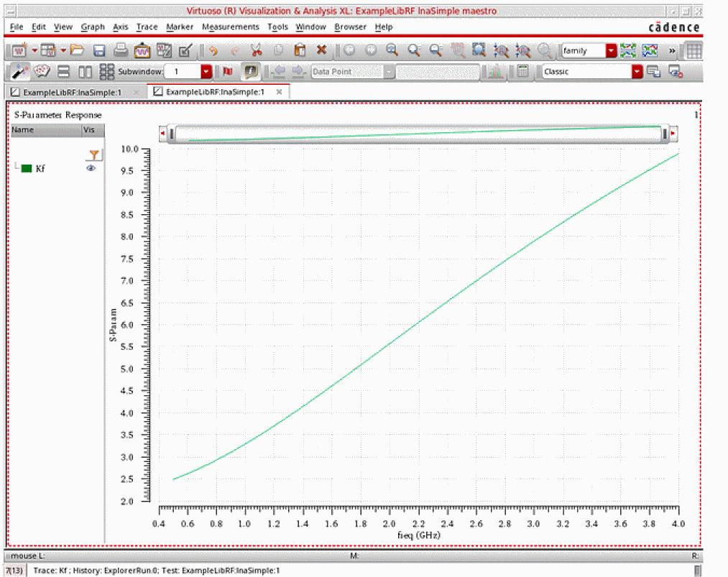The width and height of the screenshot is (728, 577).
Task: Toggle the data point info bubble button
Action: [x=251, y=72]
